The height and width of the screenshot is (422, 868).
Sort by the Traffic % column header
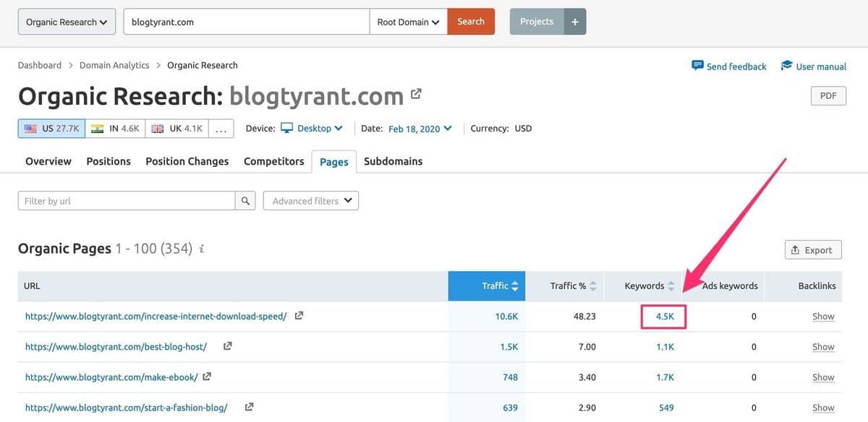[564, 286]
